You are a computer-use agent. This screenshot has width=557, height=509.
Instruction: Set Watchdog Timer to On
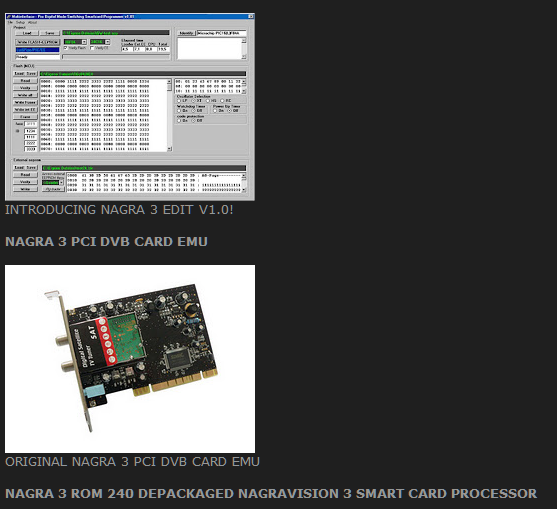pos(179,111)
